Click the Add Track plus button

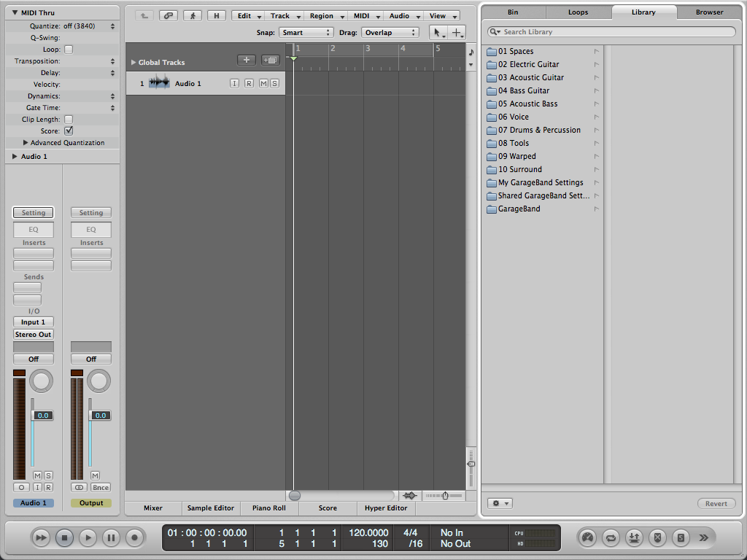pos(246,61)
